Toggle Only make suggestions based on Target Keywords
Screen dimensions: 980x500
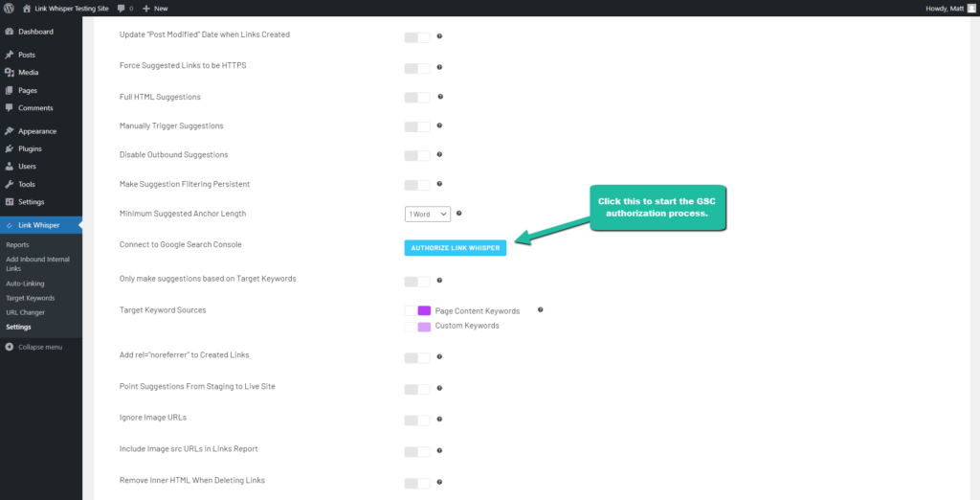[x=417, y=282]
